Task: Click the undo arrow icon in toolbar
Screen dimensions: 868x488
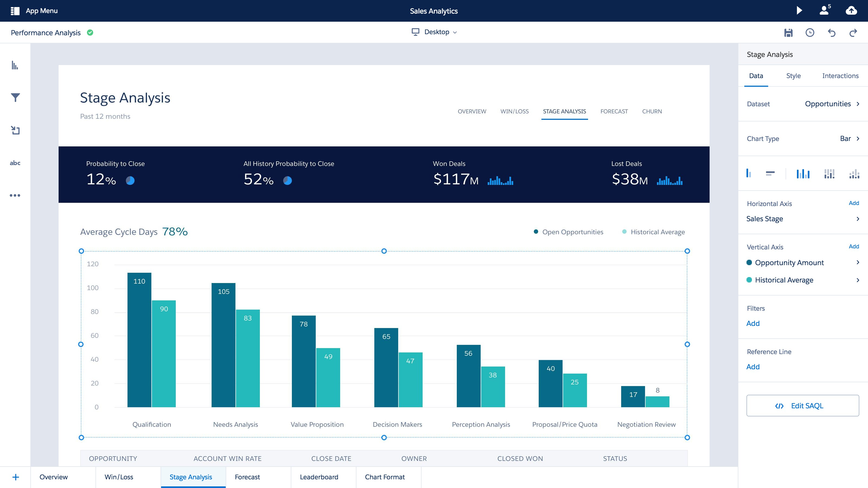Action: 832,32
